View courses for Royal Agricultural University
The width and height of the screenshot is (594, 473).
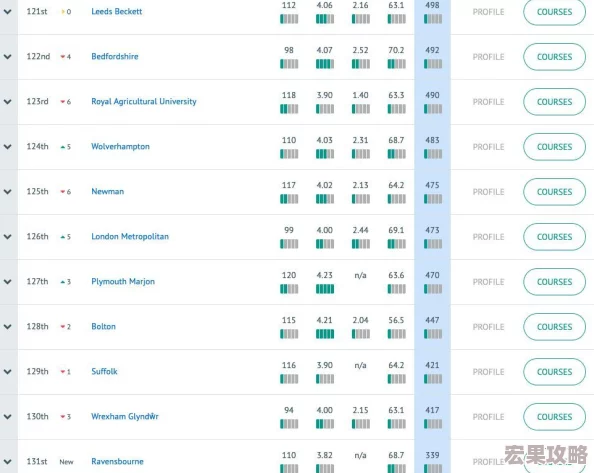554,102
